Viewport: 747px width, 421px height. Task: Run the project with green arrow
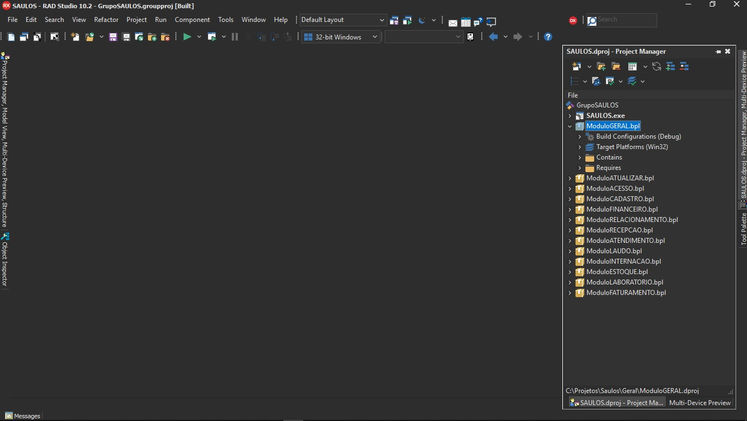click(x=187, y=37)
